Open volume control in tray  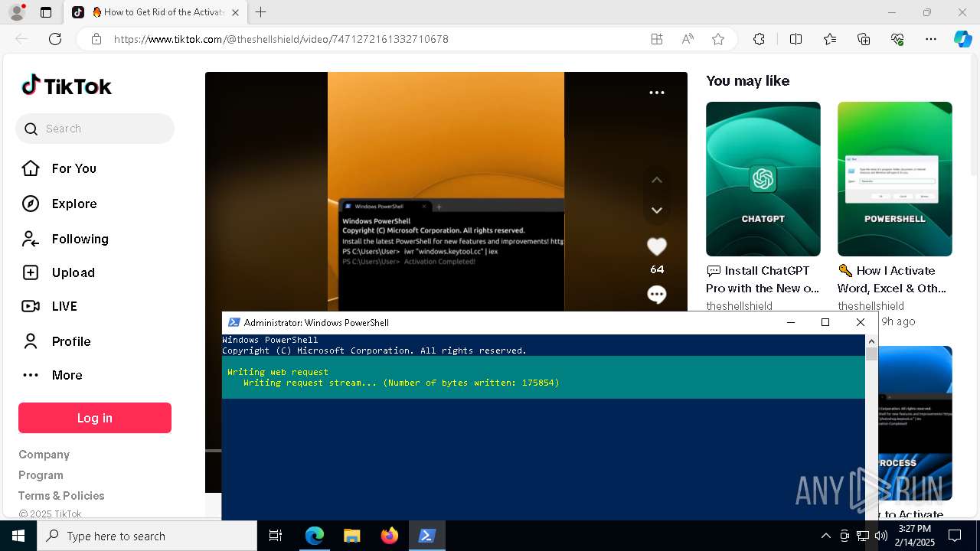881,536
